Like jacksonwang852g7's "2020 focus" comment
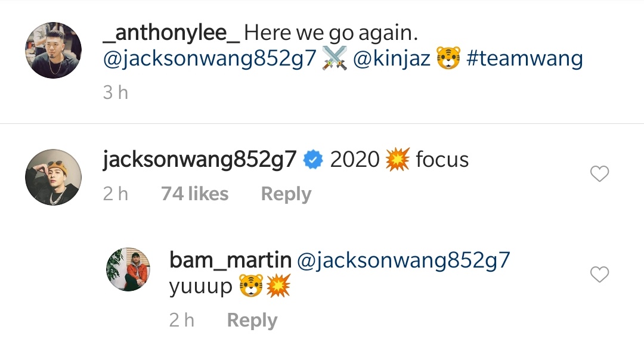This screenshot has height=348, width=644. pos(599,173)
